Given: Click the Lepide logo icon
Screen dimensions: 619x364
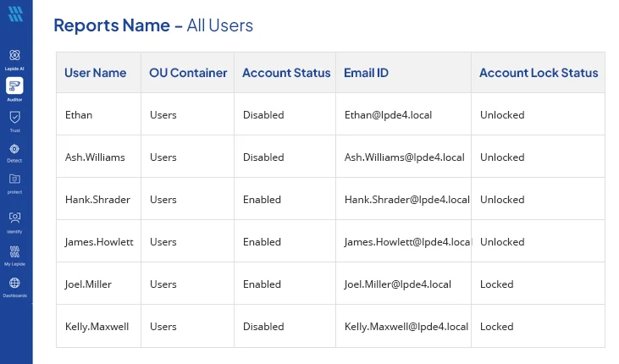Looking at the screenshot, I should tap(15, 14).
